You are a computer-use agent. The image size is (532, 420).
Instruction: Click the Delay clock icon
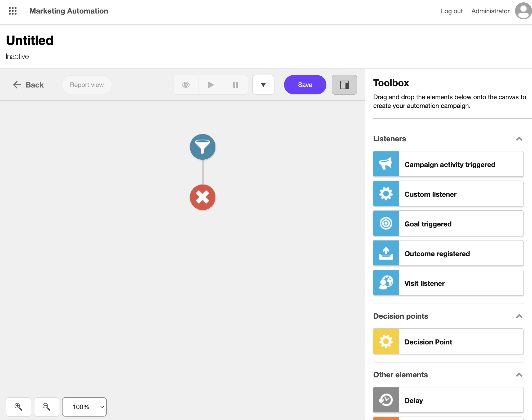386,400
